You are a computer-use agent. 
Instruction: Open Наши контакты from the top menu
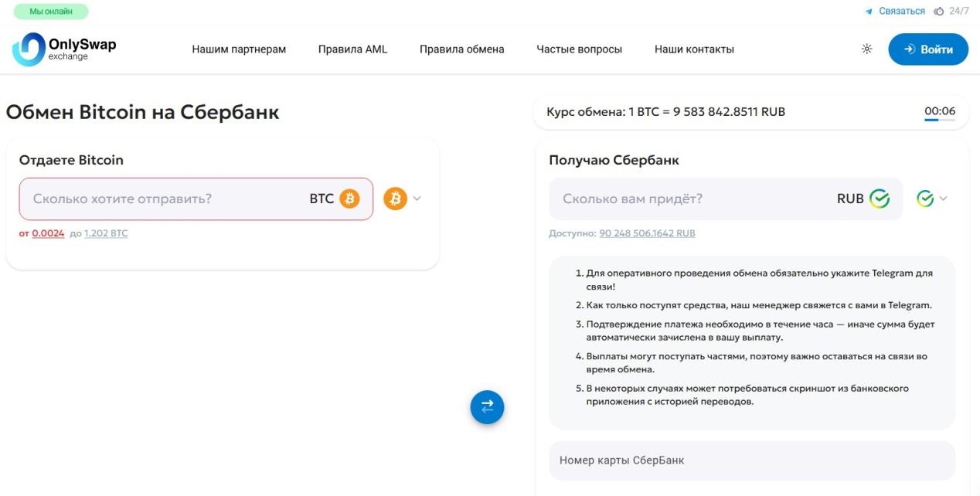693,48
